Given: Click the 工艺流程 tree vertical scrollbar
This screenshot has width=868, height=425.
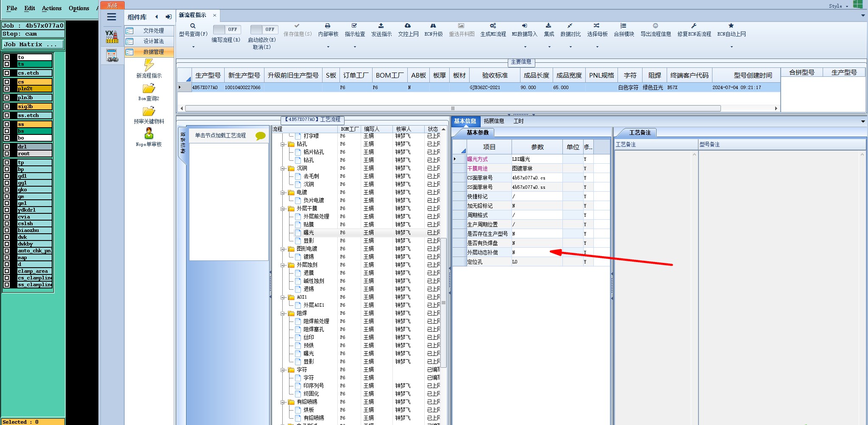Looking at the screenshot, I should pyautogui.click(x=443, y=302).
